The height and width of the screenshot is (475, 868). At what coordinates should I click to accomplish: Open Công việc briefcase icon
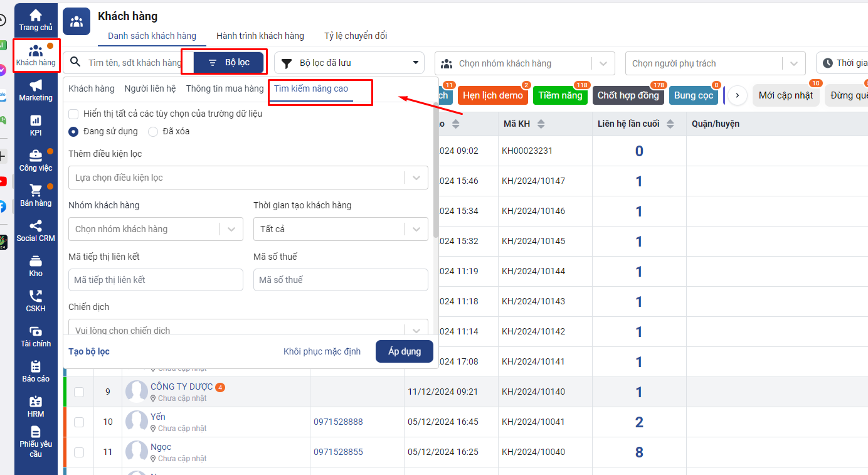point(36,160)
